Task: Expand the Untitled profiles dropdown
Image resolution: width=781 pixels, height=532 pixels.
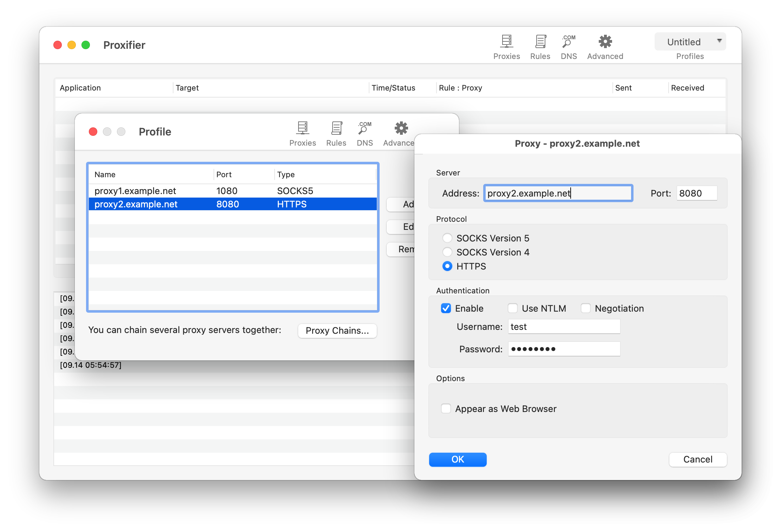Action: 690,42
